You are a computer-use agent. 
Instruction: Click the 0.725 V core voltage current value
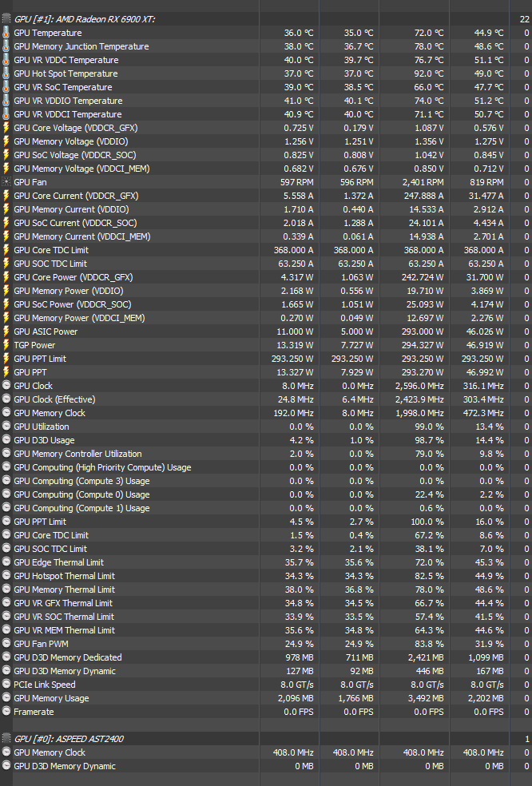coord(298,127)
